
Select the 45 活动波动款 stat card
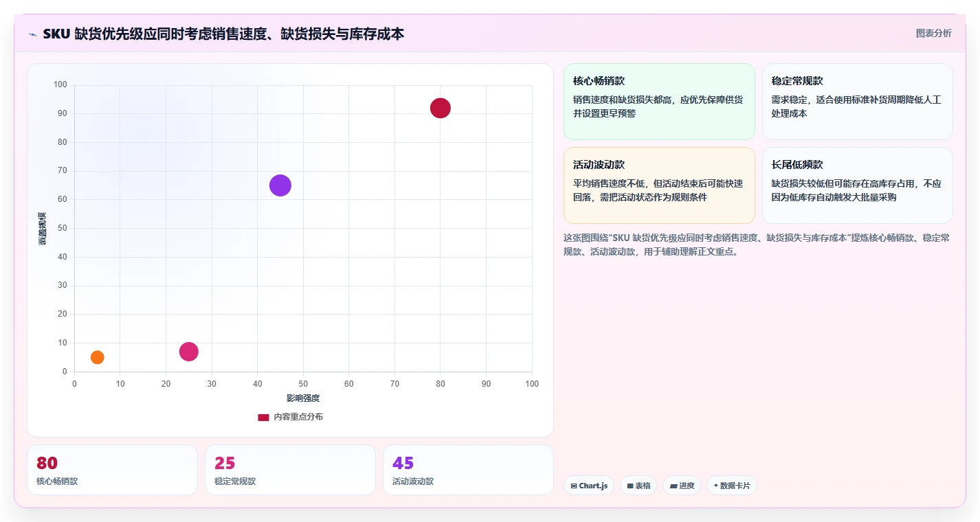[468, 470]
